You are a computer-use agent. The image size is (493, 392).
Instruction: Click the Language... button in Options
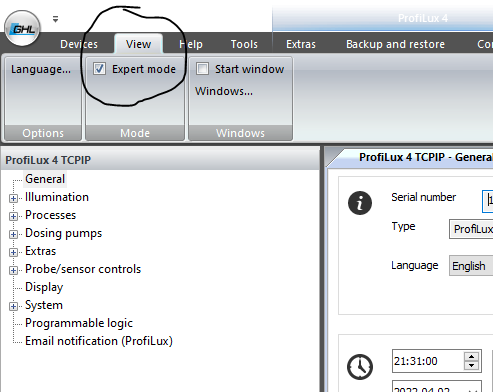(41, 69)
